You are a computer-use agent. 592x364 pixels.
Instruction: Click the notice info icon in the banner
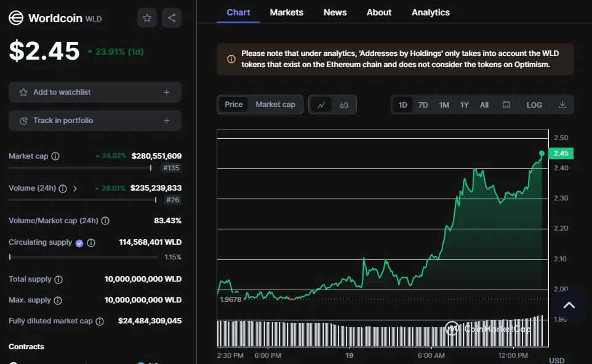pyautogui.click(x=231, y=59)
